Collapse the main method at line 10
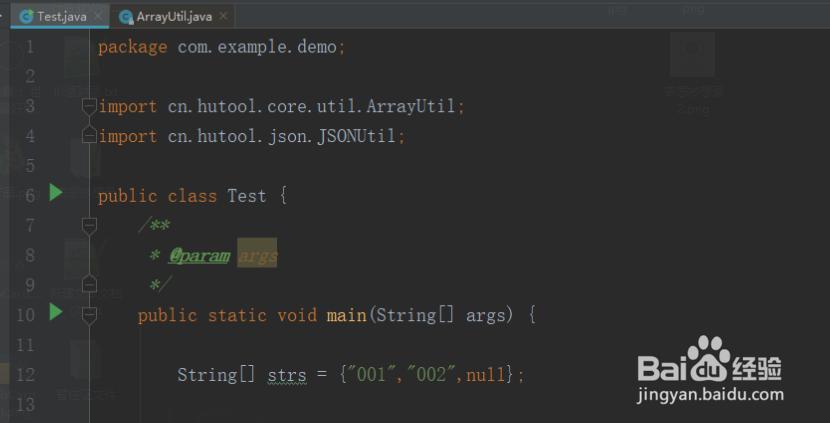Screen dimensions: 830x423 pyautogui.click(x=89, y=315)
